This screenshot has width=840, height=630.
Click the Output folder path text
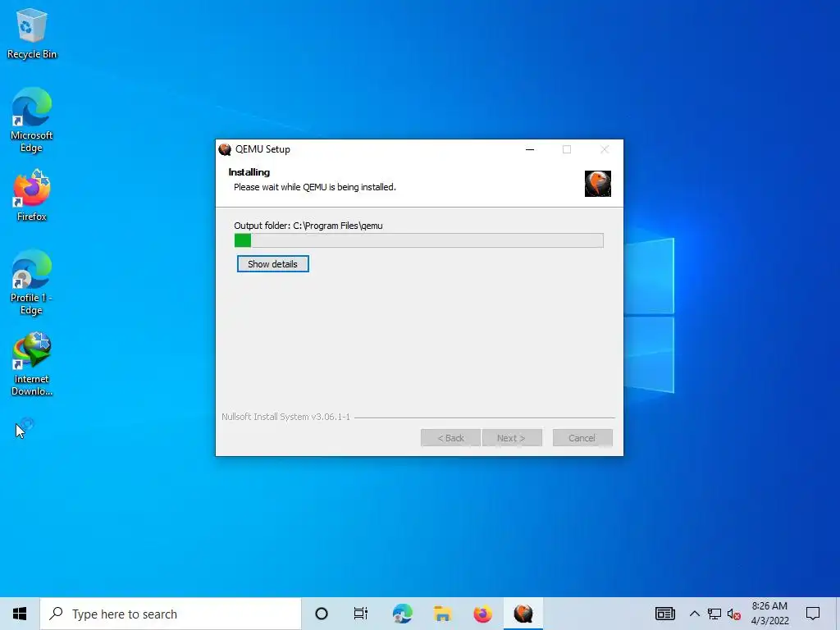point(308,226)
